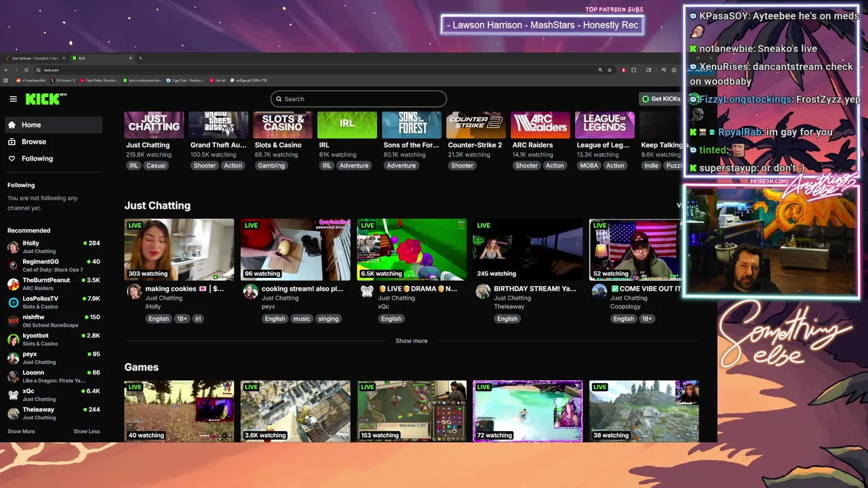Open Coopology COME VIBE OUT thumbnail
868x488 pixels.
(635, 249)
